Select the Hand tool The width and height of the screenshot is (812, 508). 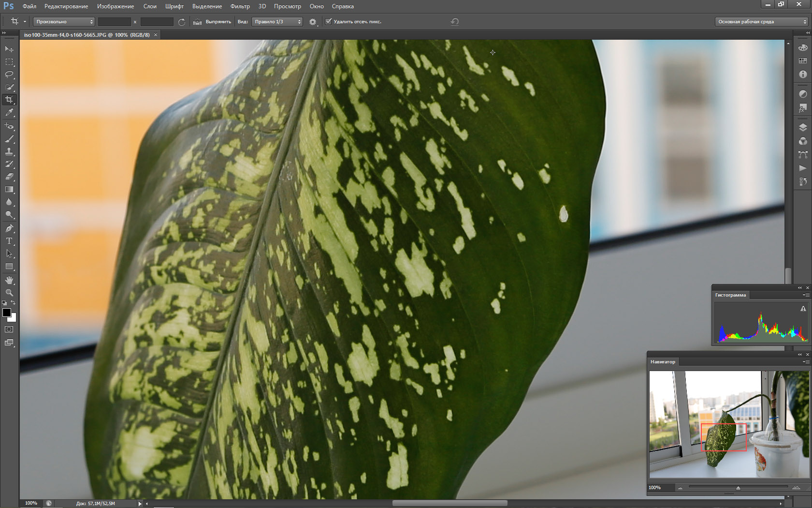pos(9,280)
